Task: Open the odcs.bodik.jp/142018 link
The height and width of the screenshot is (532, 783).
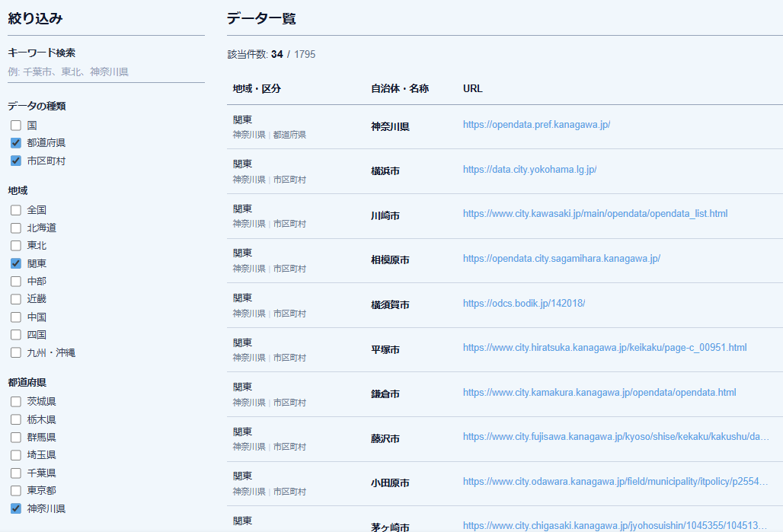Action: click(524, 304)
